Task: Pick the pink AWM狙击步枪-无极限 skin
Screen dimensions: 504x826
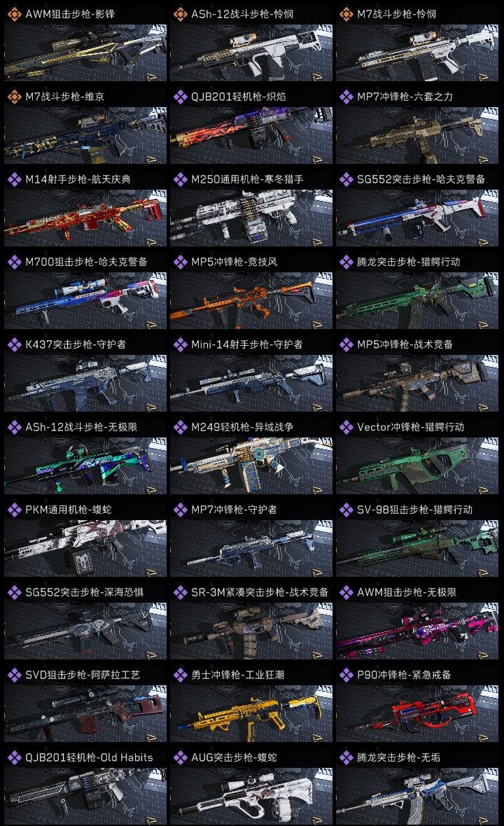Action: tap(417, 631)
